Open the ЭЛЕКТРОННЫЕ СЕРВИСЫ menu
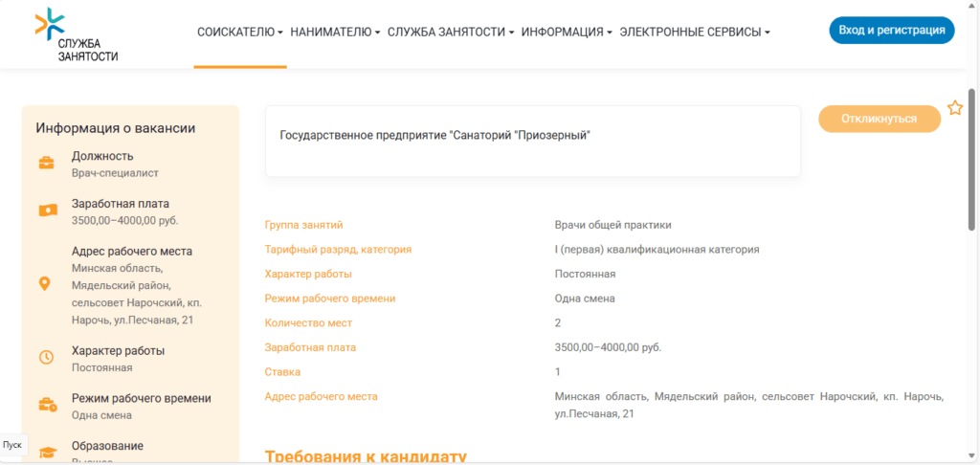 (x=694, y=33)
